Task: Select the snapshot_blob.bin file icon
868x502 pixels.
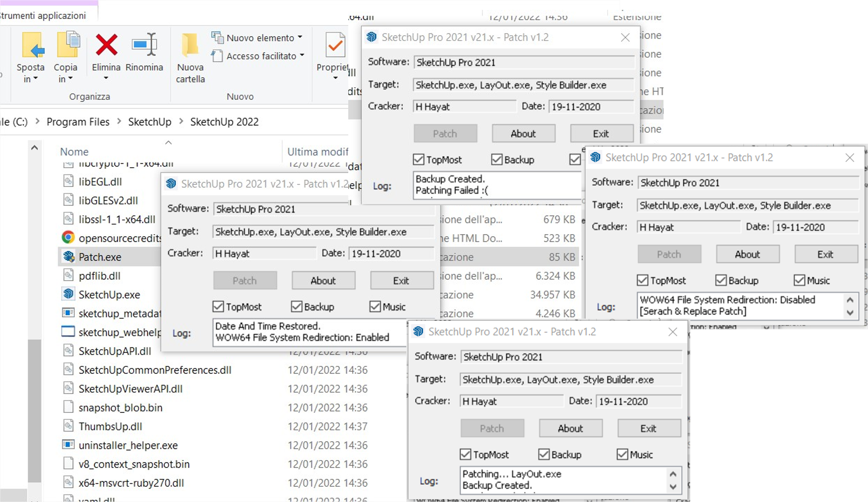Action: [x=68, y=407]
